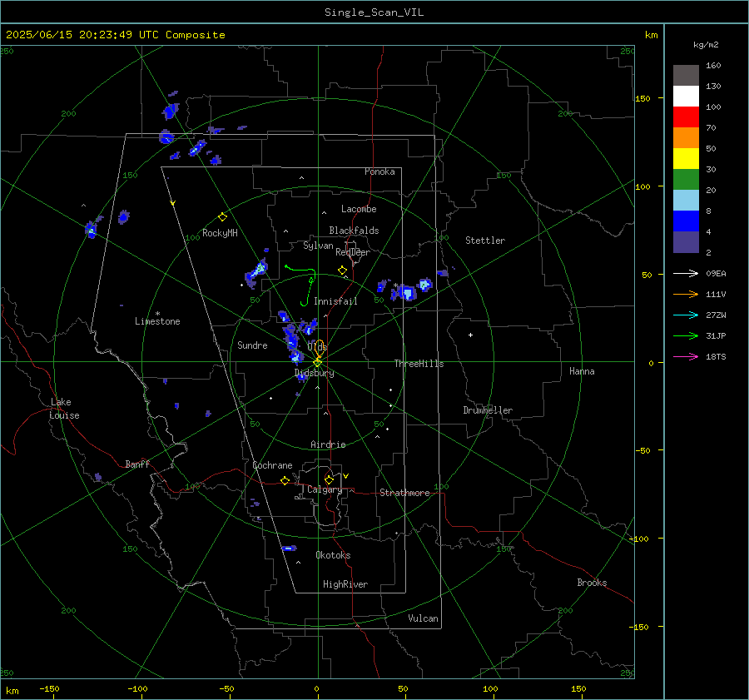
Task: Click the Lake Louise label
Action: click(x=64, y=409)
